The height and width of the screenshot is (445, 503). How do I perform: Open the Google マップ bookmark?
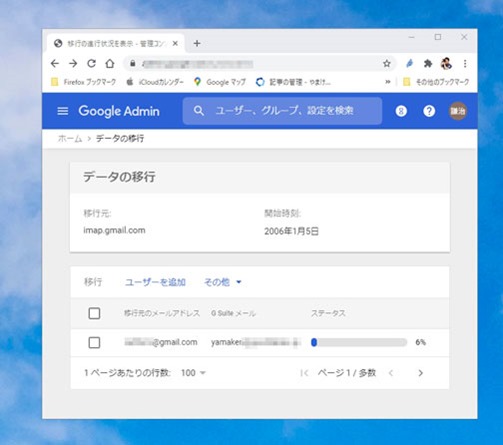(x=220, y=82)
